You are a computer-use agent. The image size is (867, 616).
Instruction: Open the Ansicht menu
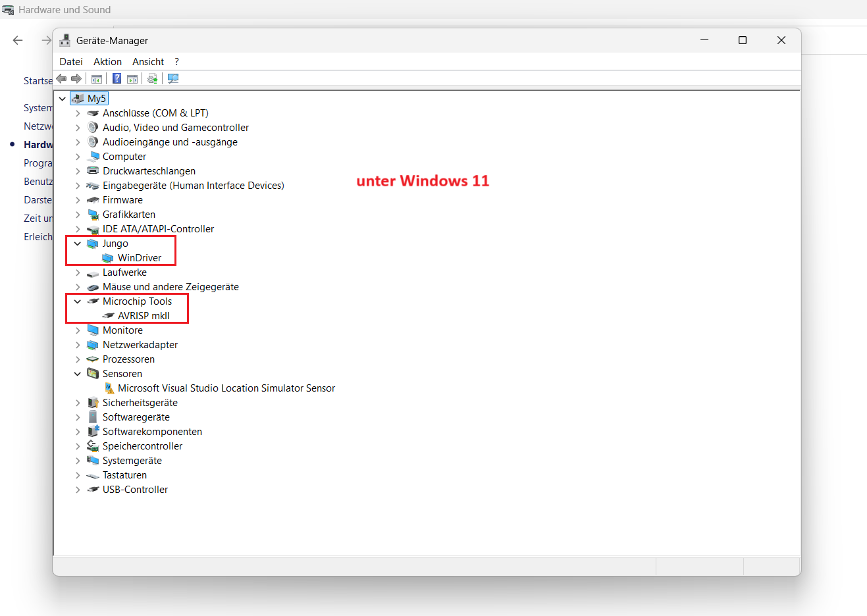pyautogui.click(x=148, y=62)
